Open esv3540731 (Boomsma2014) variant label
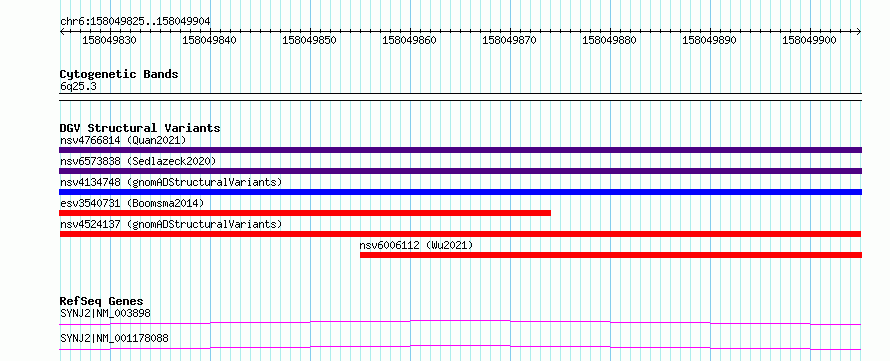890x361 pixels. (132, 203)
